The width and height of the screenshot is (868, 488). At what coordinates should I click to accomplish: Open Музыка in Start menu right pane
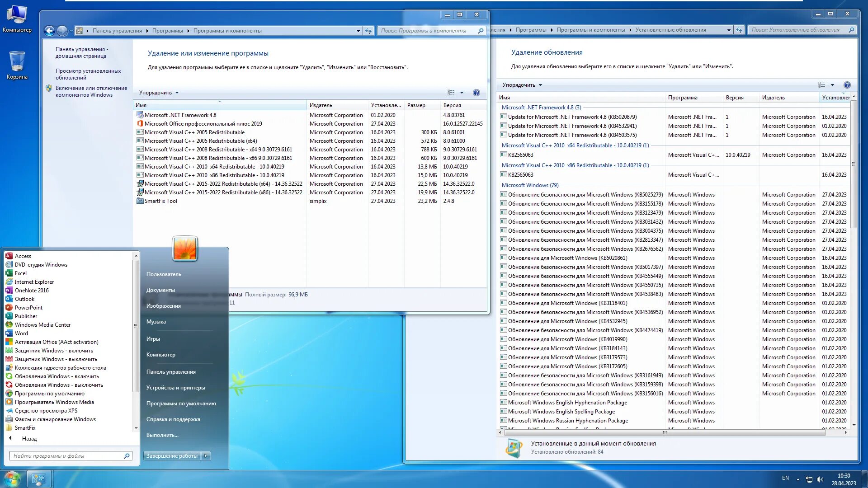click(x=156, y=322)
